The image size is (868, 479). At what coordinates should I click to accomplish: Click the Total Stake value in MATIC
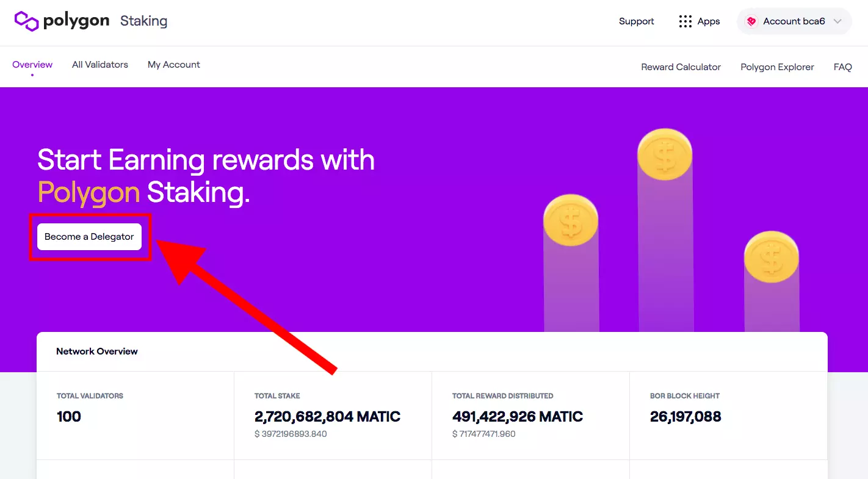coord(327,417)
